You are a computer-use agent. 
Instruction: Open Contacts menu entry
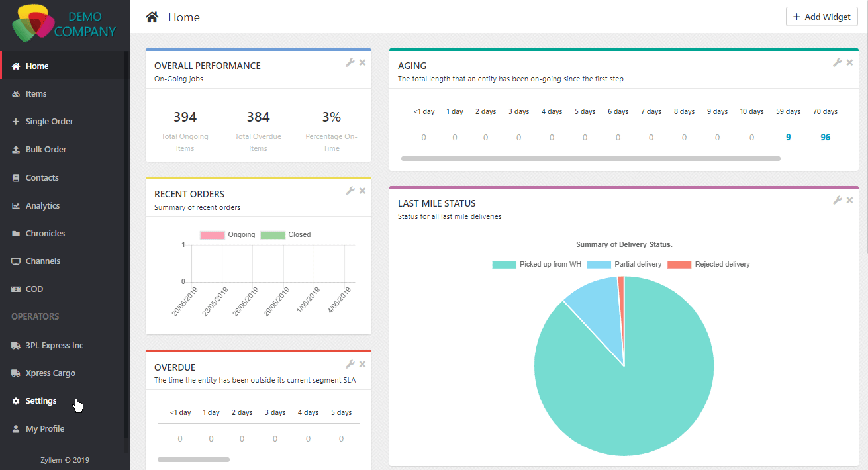click(x=62, y=178)
